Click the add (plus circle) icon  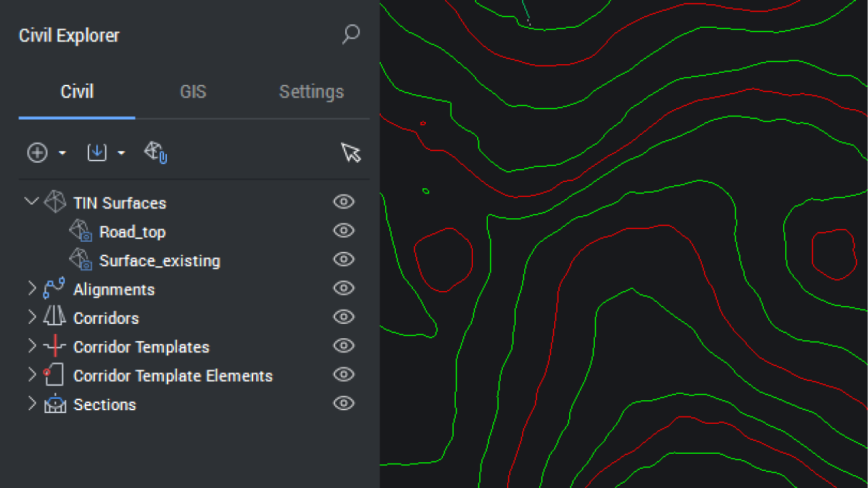[37, 152]
